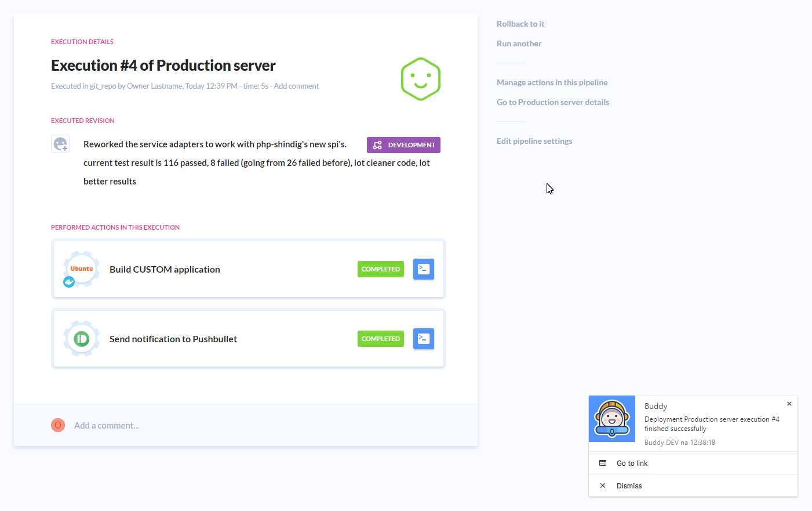Click the Dismiss X icon in the notification
Image resolution: width=812 pixels, height=511 pixels.
pyautogui.click(x=603, y=485)
